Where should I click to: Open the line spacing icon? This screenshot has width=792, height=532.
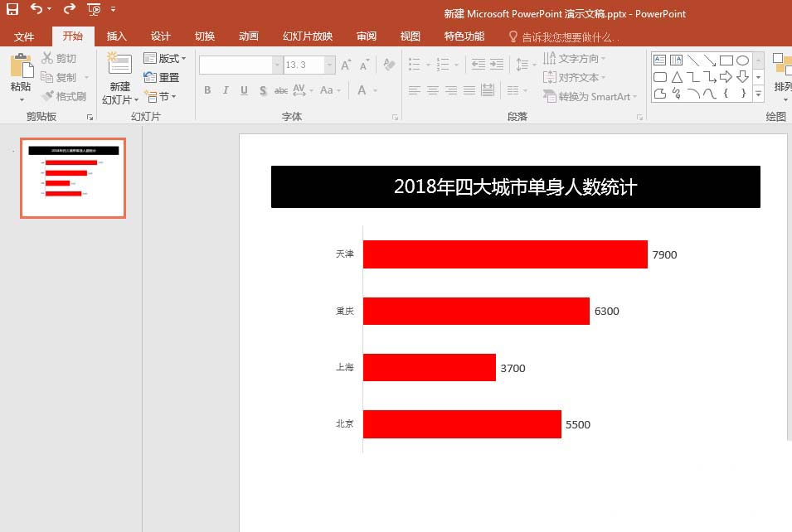tap(522, 65)
